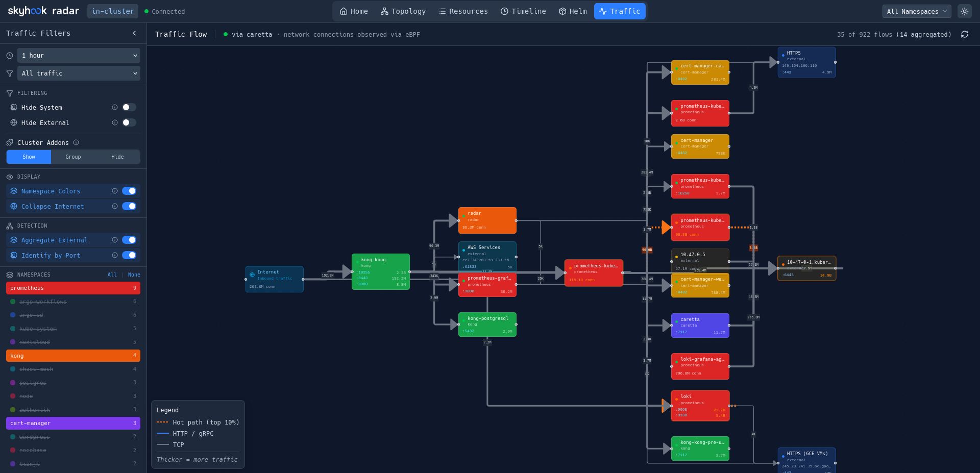Enable the Hide System toggle
The width and height of the screenshot is (980, 473).
[129, 107]
